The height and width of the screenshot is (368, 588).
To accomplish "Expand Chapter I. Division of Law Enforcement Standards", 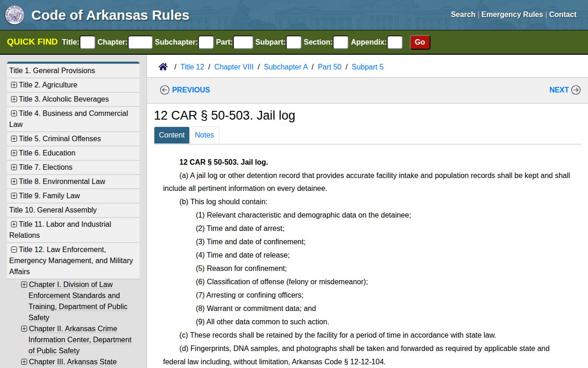I will [24, 284].
